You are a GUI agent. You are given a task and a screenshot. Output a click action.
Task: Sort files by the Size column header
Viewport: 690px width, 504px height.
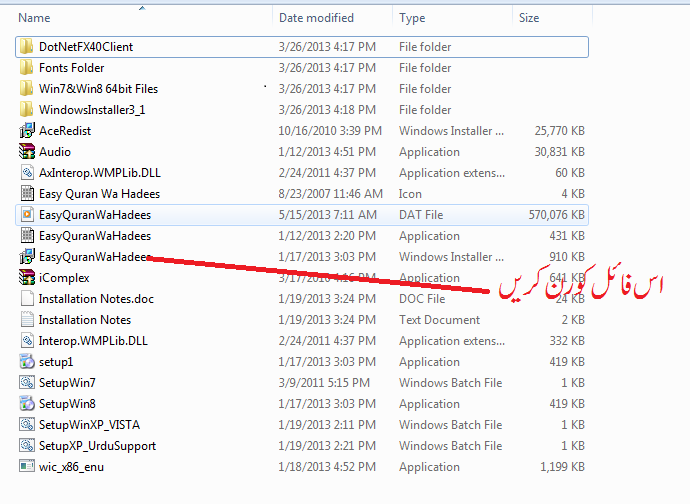click(529, 18)
